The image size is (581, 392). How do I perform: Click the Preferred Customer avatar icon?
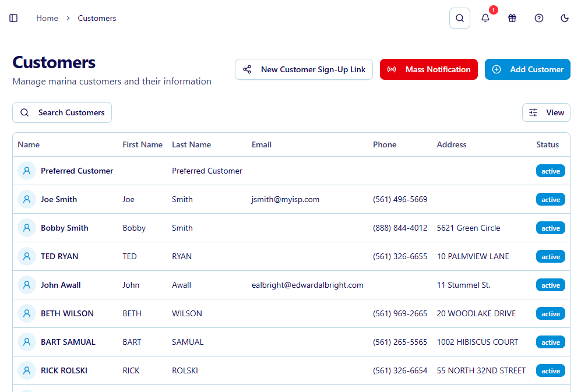(27, 171)
